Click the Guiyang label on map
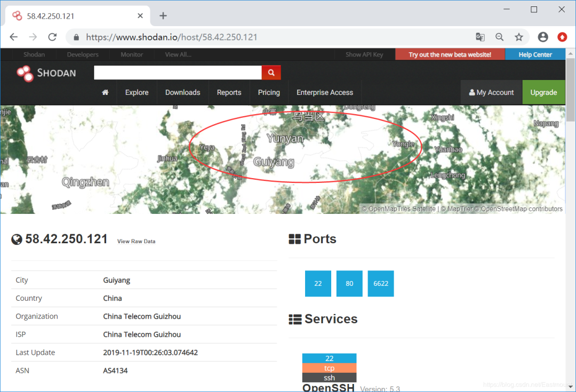 [274, 162]
